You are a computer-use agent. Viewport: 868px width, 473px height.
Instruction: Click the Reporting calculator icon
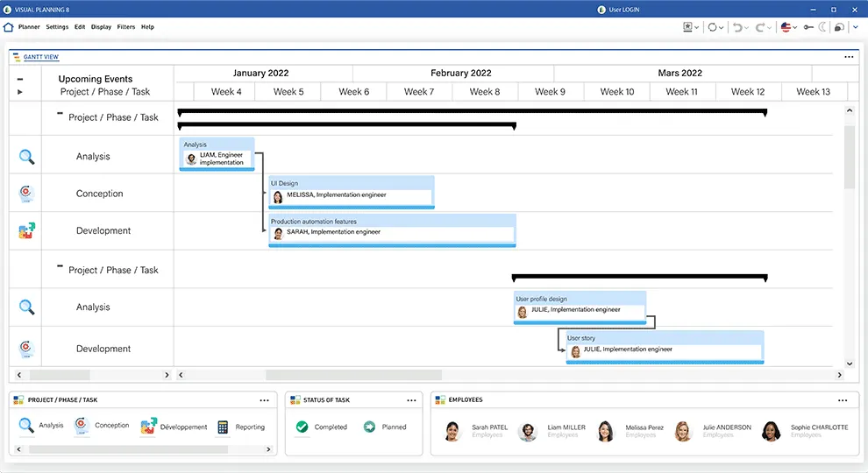(x=223, y=427)
